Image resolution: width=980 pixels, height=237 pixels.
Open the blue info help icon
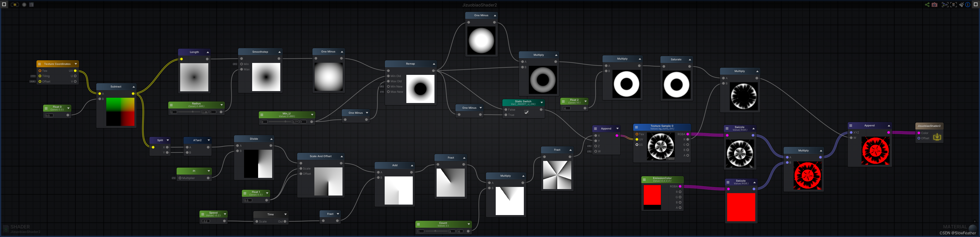tap(968, 5)
